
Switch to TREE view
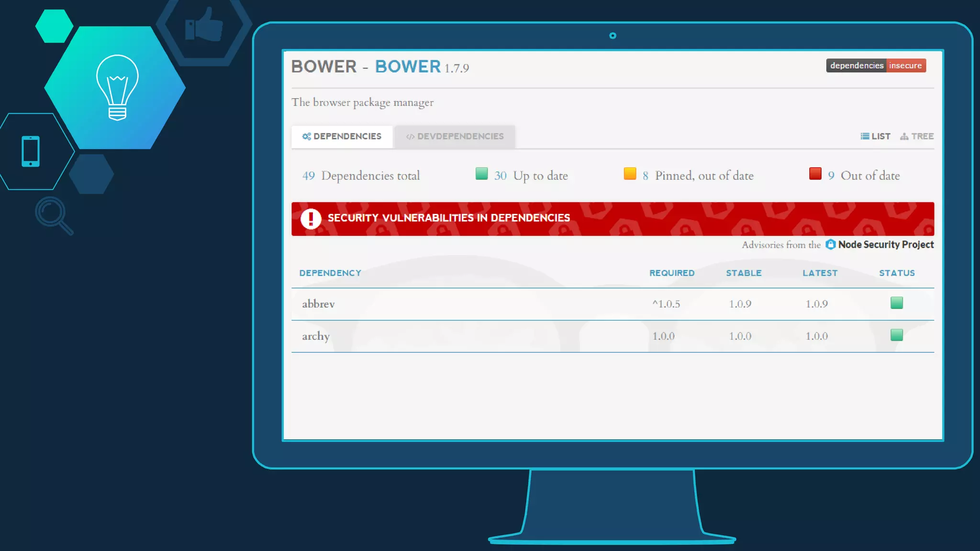pos(917,136)
